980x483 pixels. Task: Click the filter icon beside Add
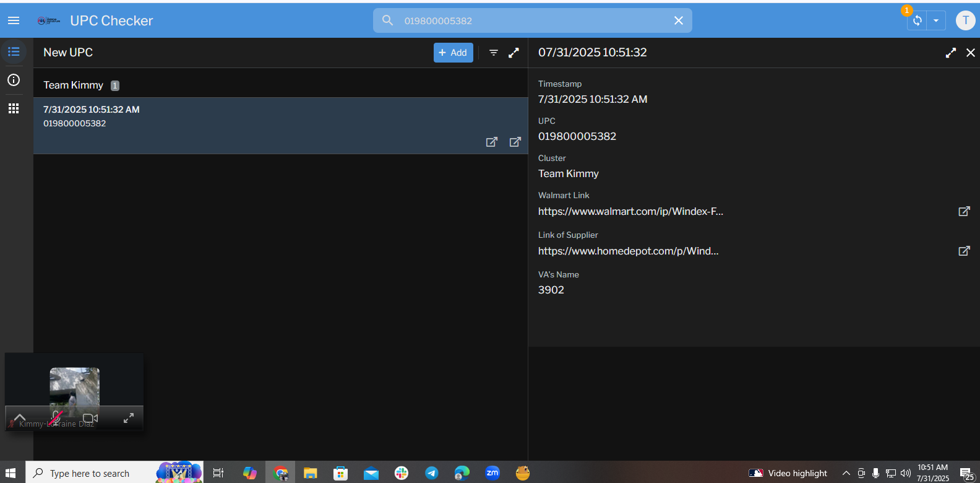click(x=493, y=53)
